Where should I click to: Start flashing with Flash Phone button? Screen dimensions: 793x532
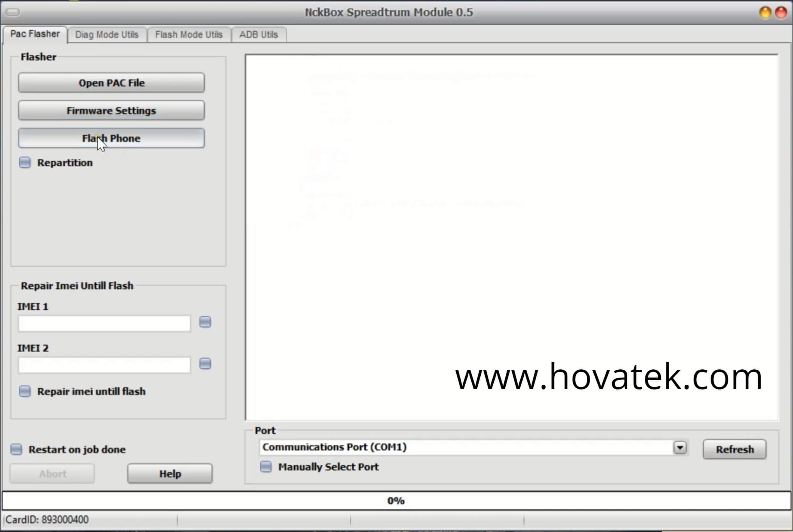click(111, 138)
